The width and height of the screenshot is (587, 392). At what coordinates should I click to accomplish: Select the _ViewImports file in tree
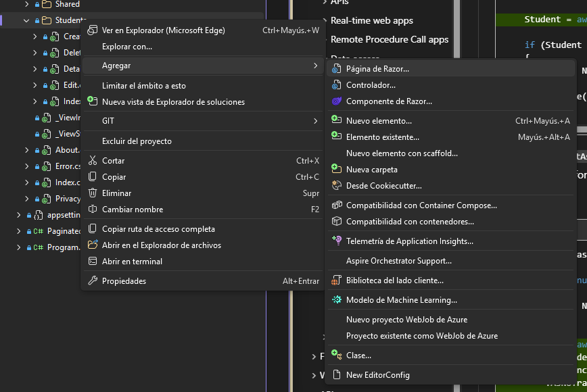coord(68,118)
